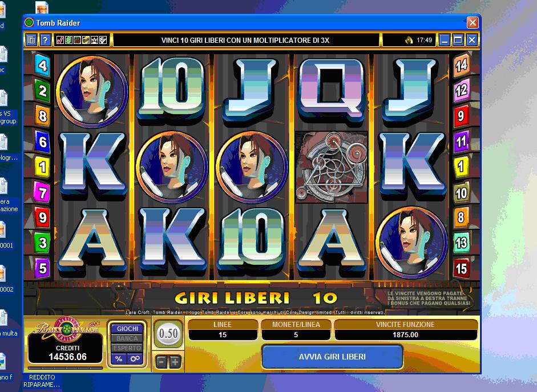Click the documents icon beside help button
The width and height of the screenshot is (537, 392).
point(31,41)
